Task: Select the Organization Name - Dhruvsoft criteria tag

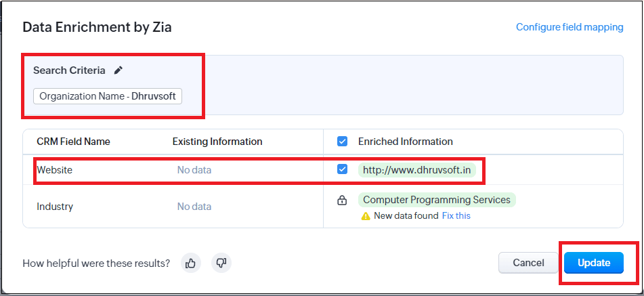Action: (x=108, y=96)
